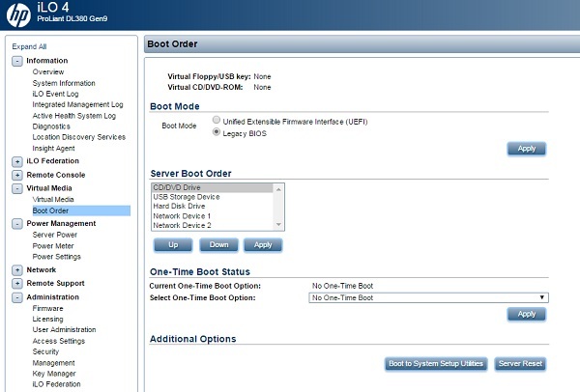Click Boot to System Setup Utilities

pyautogui.click(x=436, y=364)
